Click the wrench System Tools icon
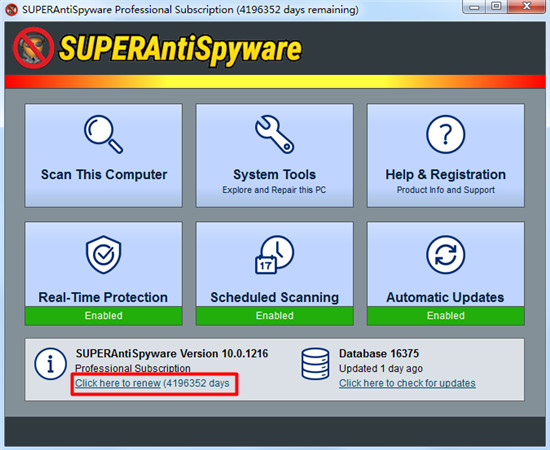Screen dimensions: 550x450 click(x=274, y=134)
